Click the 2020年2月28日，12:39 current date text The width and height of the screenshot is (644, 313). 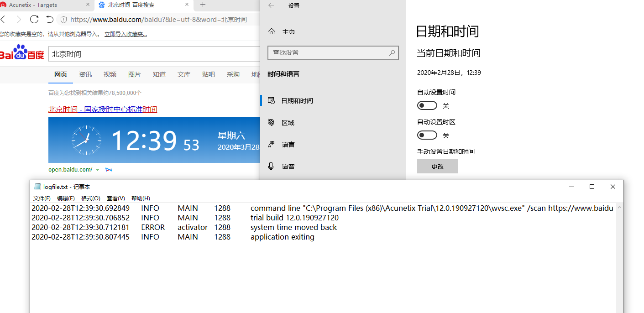point(449,73)
